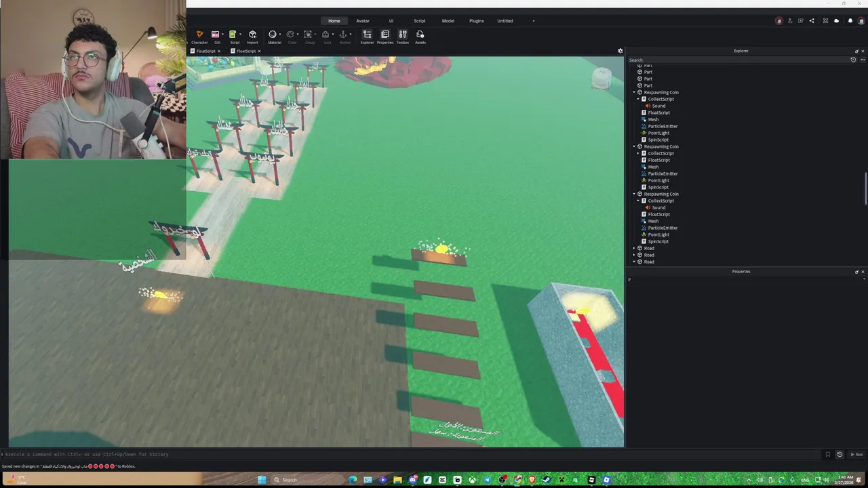Switch to the Avatar tab

(x=363, y=21)
